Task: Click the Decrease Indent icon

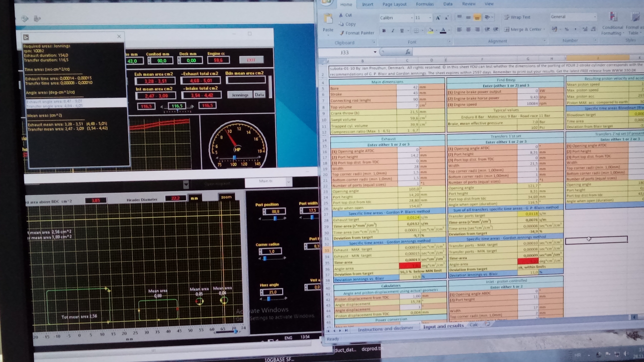Action: click(487, 29)
